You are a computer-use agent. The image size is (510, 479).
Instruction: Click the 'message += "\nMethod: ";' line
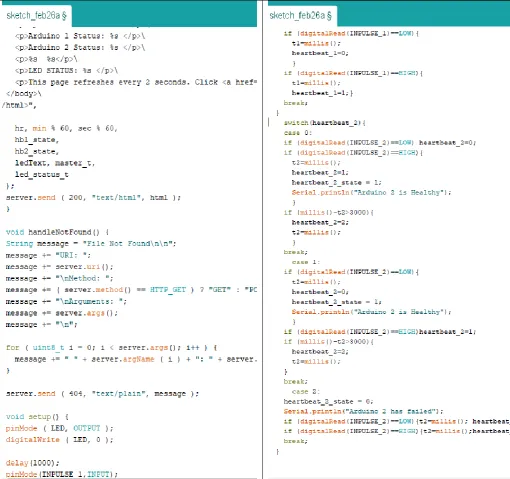[x=59, y=278]
